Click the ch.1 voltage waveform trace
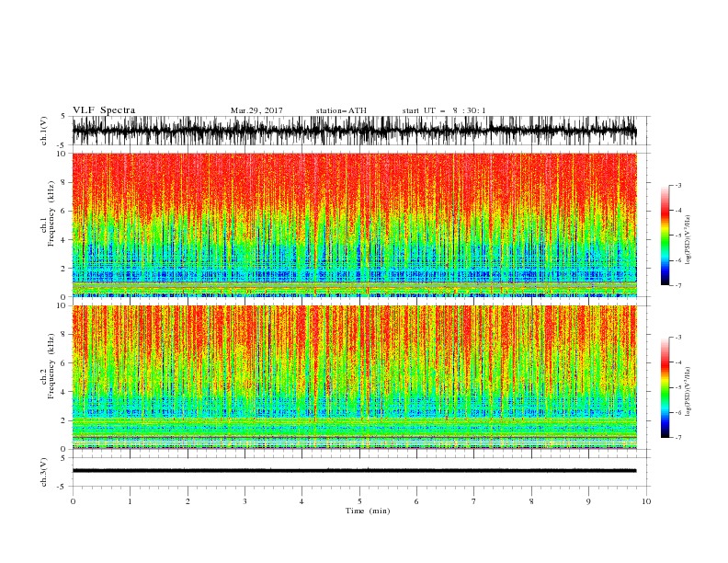Image resolution: width=728 pixels, height=563 pixels. [355, 131]
